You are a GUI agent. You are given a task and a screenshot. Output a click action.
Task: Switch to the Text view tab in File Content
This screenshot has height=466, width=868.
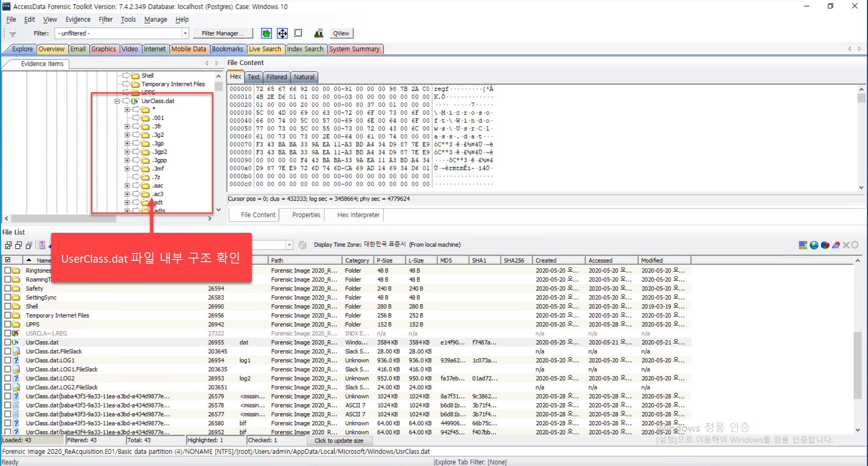point(254,77)
